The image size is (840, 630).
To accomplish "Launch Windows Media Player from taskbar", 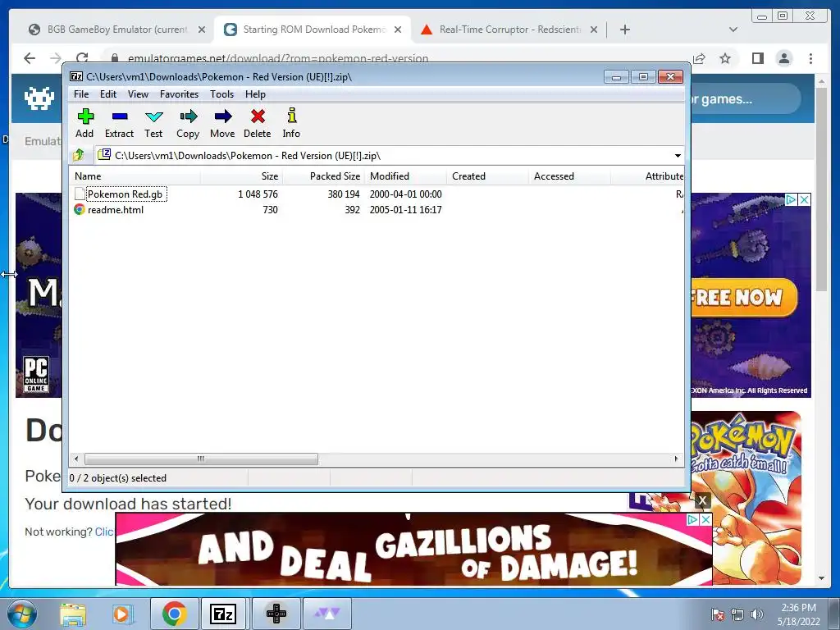I will click(121, 614).
